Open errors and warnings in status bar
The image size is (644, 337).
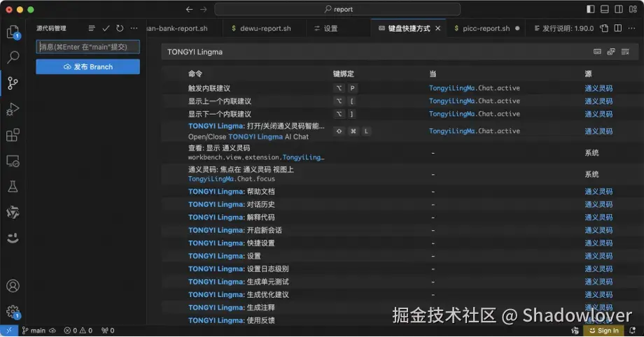coord(78,331)
